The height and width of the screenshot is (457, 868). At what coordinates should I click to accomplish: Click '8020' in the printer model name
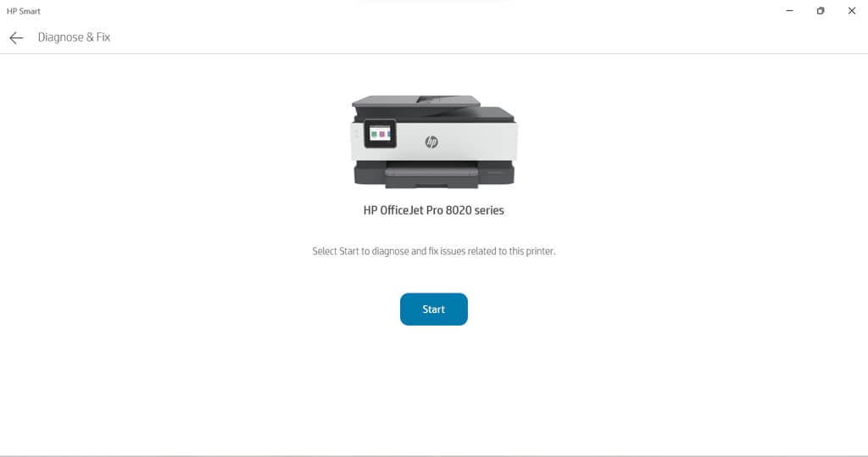click(459, 210)
